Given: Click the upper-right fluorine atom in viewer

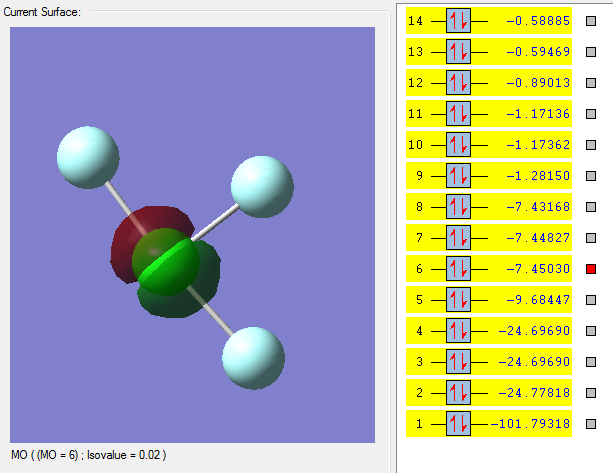Looking at the screenshot, I should [262, 187].
